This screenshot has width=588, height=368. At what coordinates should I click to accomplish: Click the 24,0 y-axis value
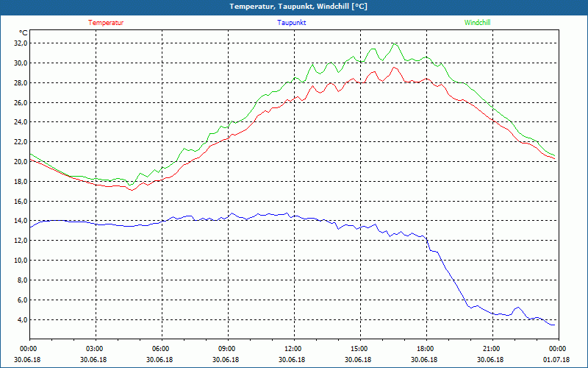point(21,122)
